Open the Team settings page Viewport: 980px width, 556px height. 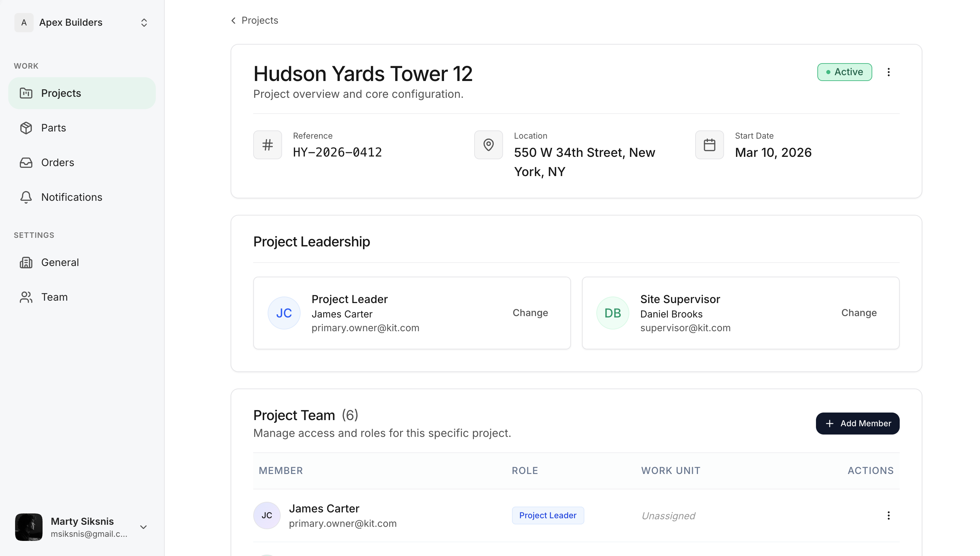[x=54, y=297]
